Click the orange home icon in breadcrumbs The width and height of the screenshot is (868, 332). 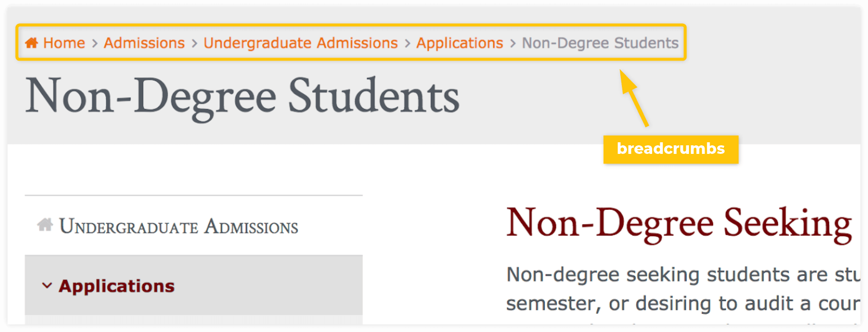pos(31,43)
